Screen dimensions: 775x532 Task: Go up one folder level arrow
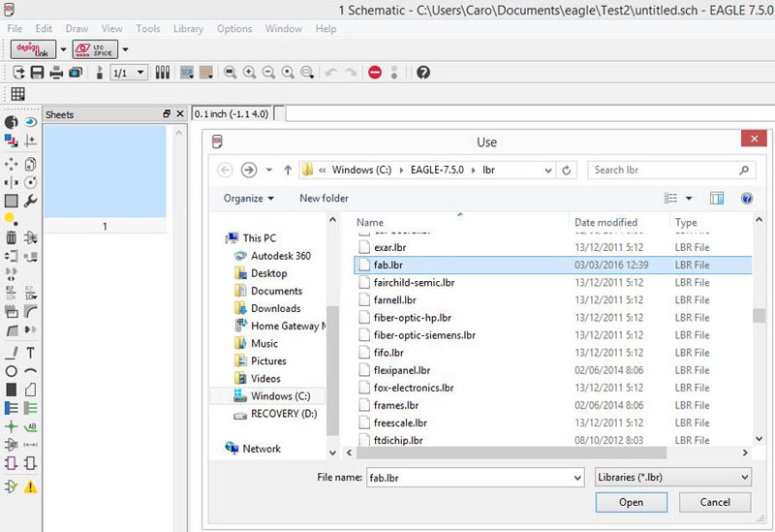click(x=288, y=171)
